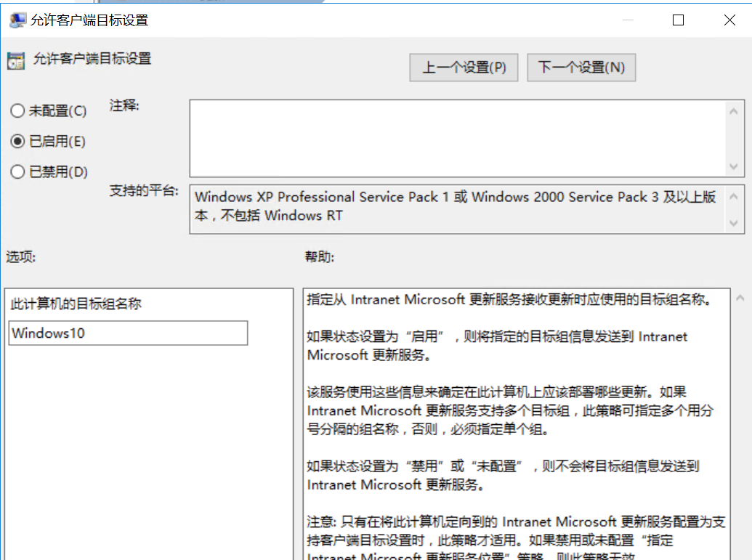Click the help paragraph starting 指定从 Intranet Microsoft
This screenshot has width=752, height=560.
(x=509, y=300)
